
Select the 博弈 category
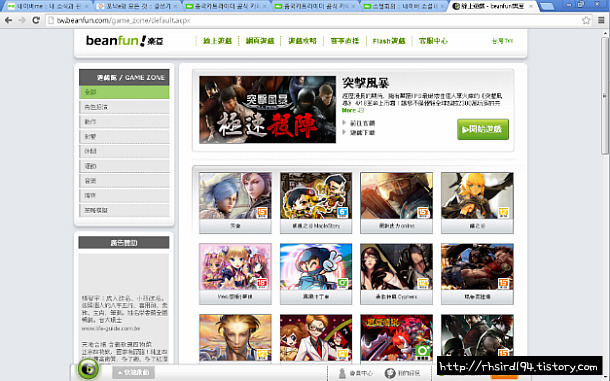124,195
